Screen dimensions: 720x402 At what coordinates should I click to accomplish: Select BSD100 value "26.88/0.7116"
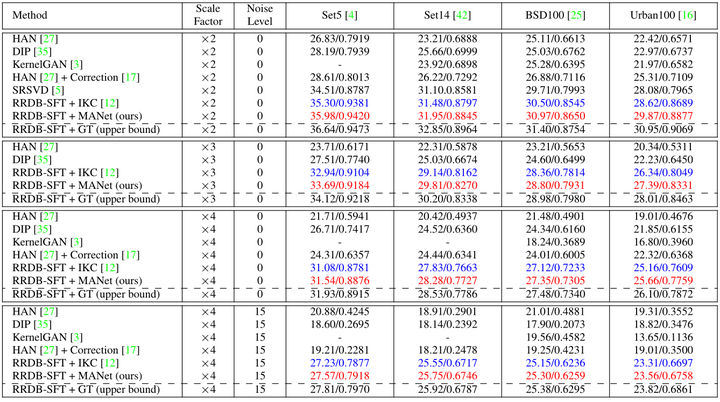point(556,78)
